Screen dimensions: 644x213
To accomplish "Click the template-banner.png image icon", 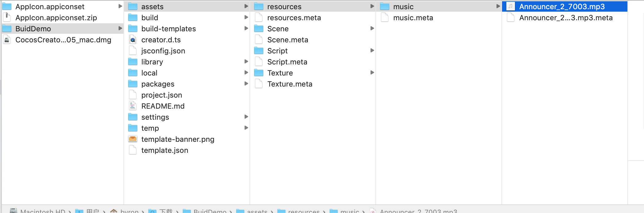I will (x=133, y=139).
